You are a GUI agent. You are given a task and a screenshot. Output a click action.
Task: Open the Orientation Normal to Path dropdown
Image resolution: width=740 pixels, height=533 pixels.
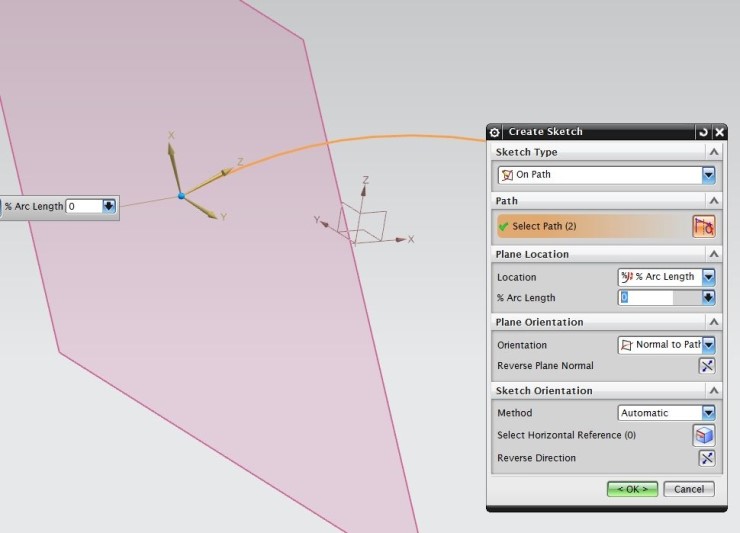coord(708,345)
